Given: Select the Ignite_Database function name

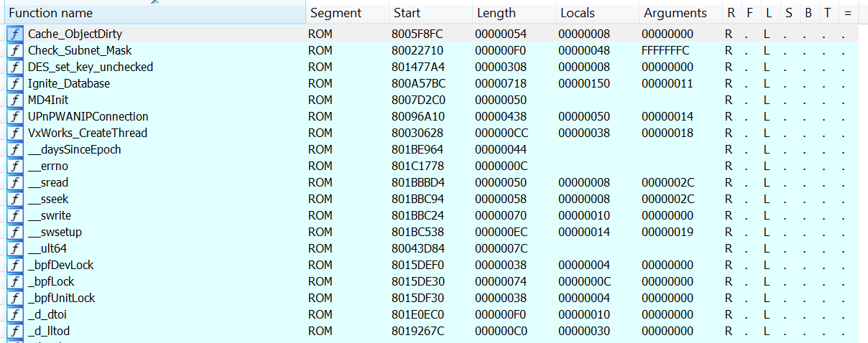Looking at the screenshot, I should 69,83.
